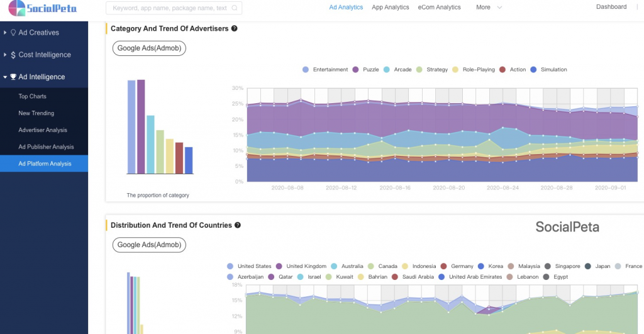Toggle Puzzle legend series

click(365, 69)
